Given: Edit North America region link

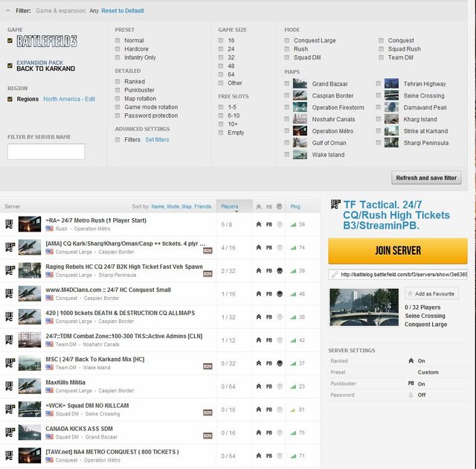Looking at the screenshot, I should point(69,99).
